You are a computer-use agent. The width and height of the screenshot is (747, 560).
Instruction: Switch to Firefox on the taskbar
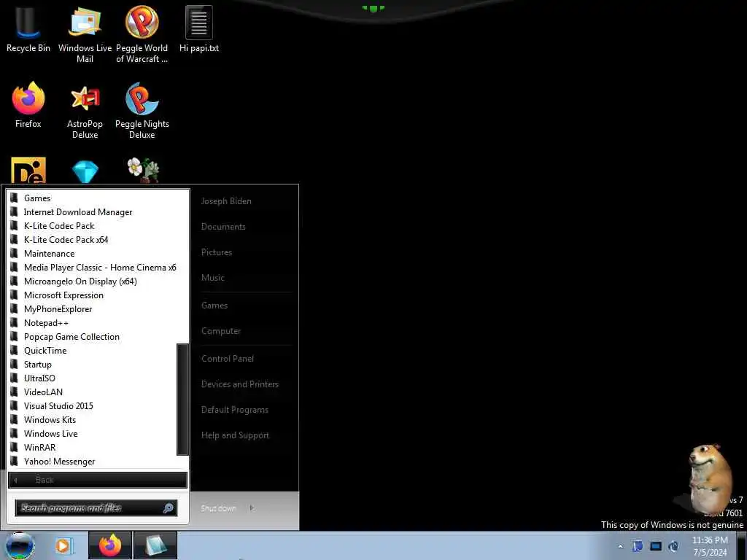click(x=110, y=545)
